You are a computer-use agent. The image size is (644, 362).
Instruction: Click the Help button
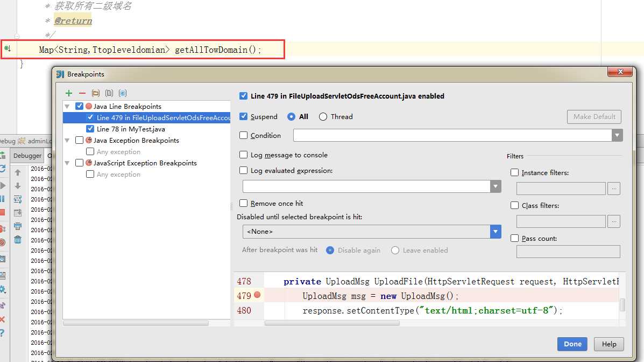pos(609,344)
